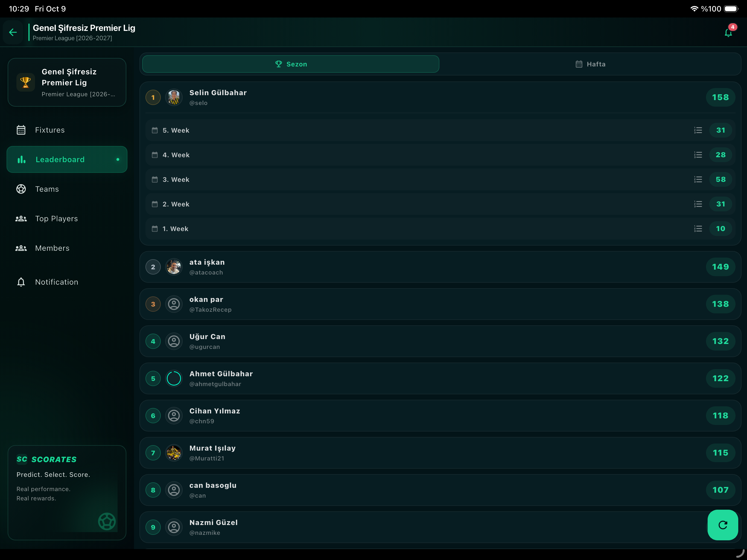This screenshot has width=747, height=560.
Task: Switch to the Sezon tab
Action: pyautogui.click(x=291, y=64)
